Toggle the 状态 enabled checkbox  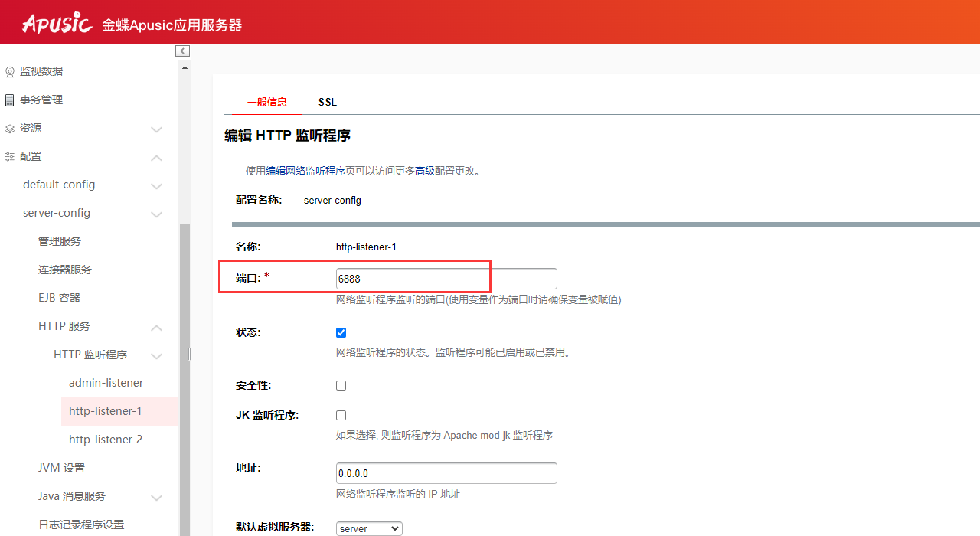pos(341,333)
